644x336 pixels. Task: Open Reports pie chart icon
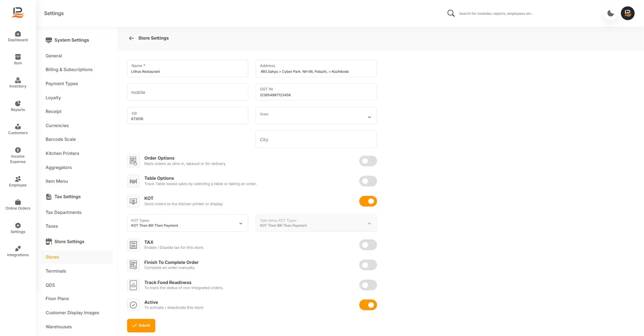pos(18,104)
